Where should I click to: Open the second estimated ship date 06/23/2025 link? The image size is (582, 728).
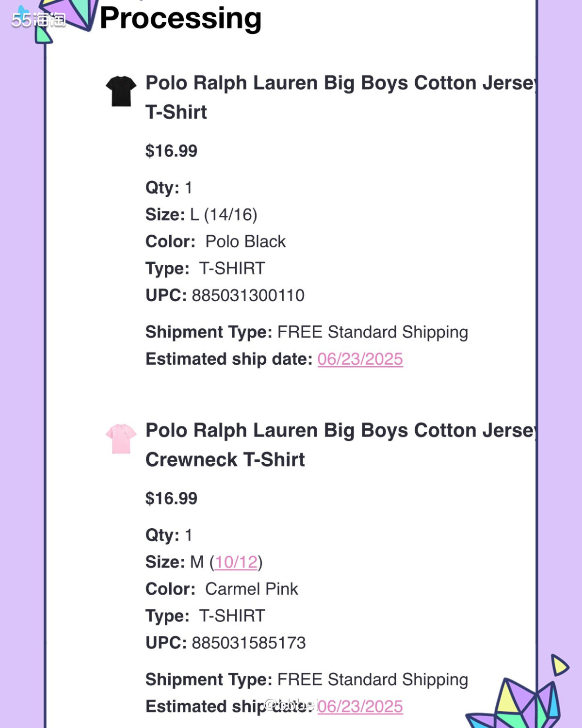(360, 706)
